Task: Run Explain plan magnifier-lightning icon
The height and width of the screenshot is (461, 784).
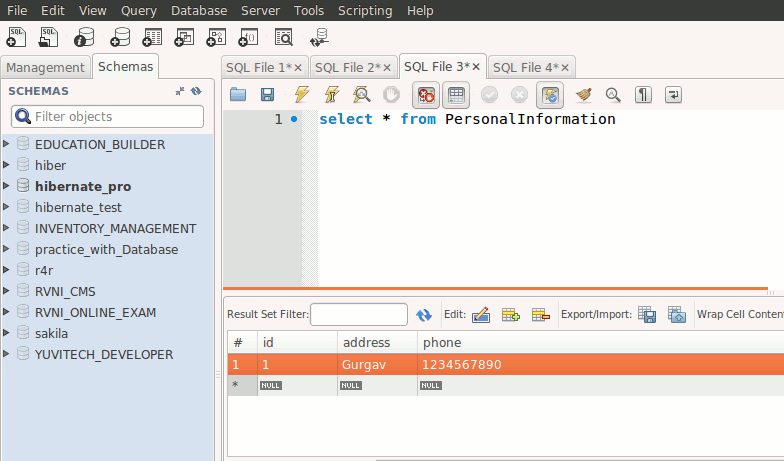Action: tap(362, 95)
